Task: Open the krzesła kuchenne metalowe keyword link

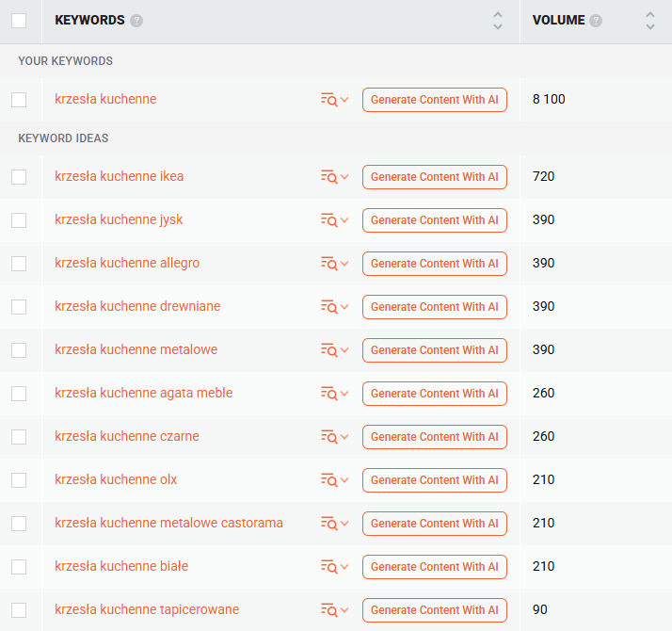Action: [136, 349]
